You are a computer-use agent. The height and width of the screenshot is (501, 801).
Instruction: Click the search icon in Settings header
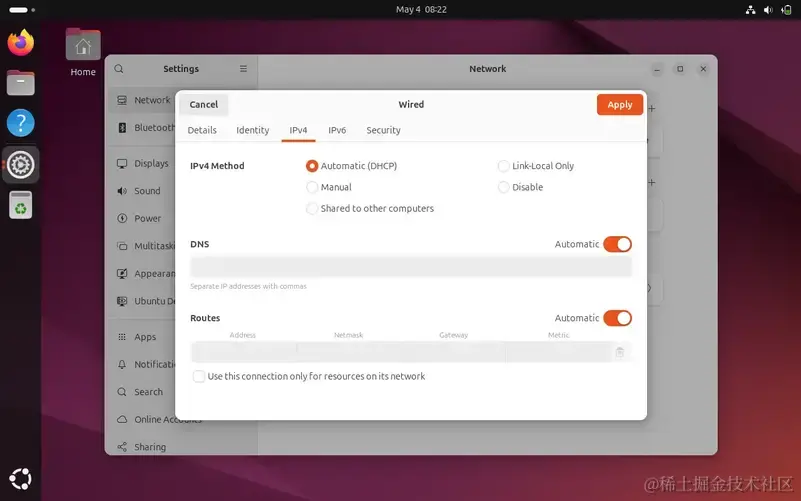119,68
